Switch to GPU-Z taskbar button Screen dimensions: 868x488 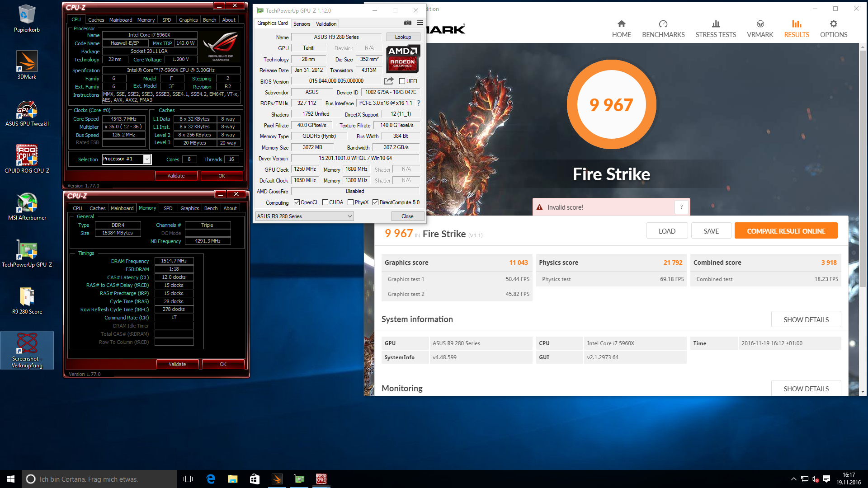tap(299, 479)
